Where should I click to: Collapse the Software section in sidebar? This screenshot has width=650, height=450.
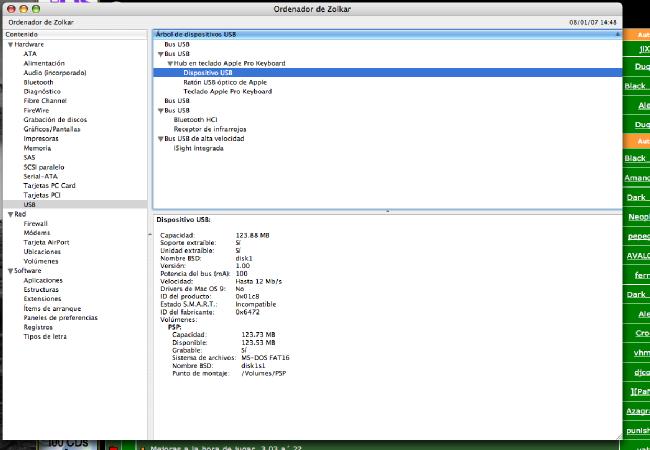coord(9,270)
